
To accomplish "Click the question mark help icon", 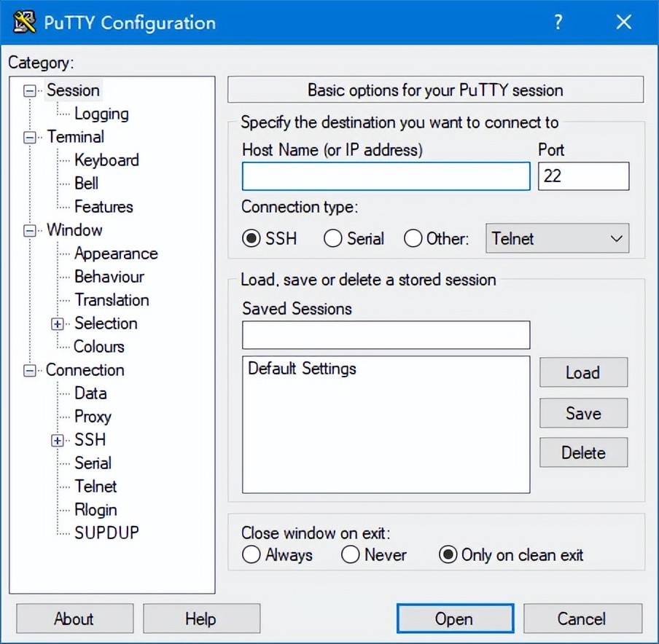I will [x=558, y=22].
